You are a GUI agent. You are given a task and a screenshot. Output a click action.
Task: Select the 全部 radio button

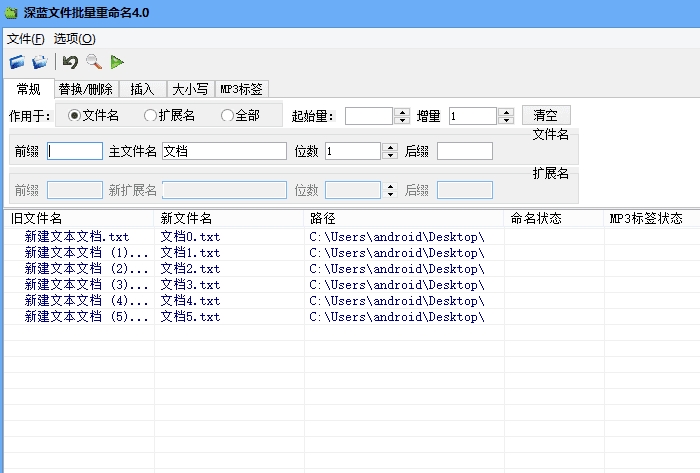pyautogui.click(x=240, y=116)
